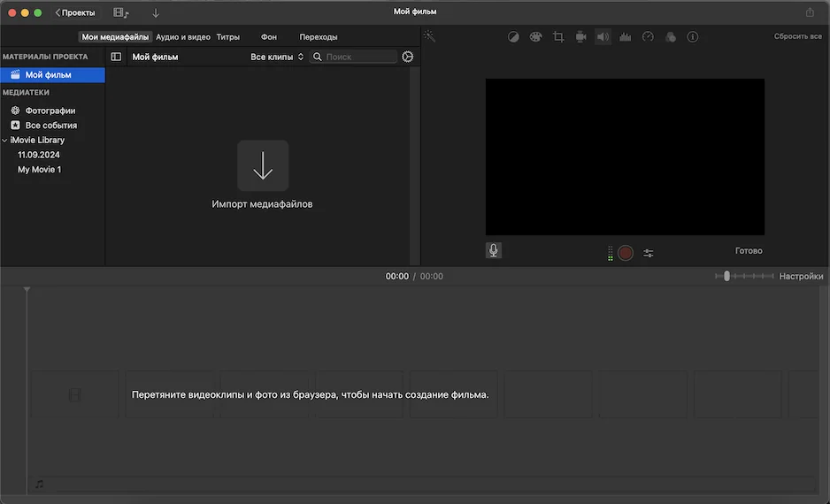Open clip filter and audio effects tool

pos(670,37)
